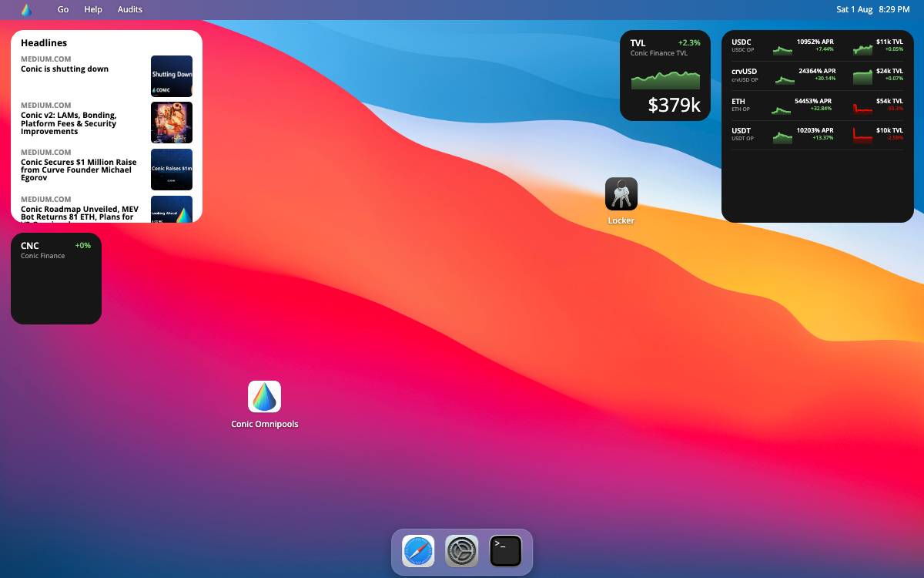Click the +0% change in CNC widget
Image resolution: width=924 pixels, height=578 pixels.
click(x=82, y=246)
